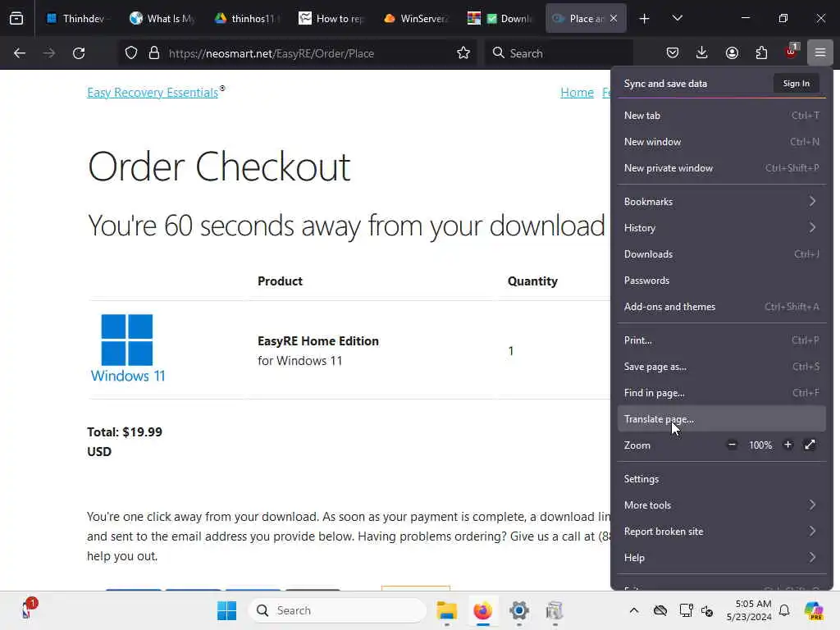Click the Sign In button in menu
Screen dimensions: 840x630
(796, 83)
